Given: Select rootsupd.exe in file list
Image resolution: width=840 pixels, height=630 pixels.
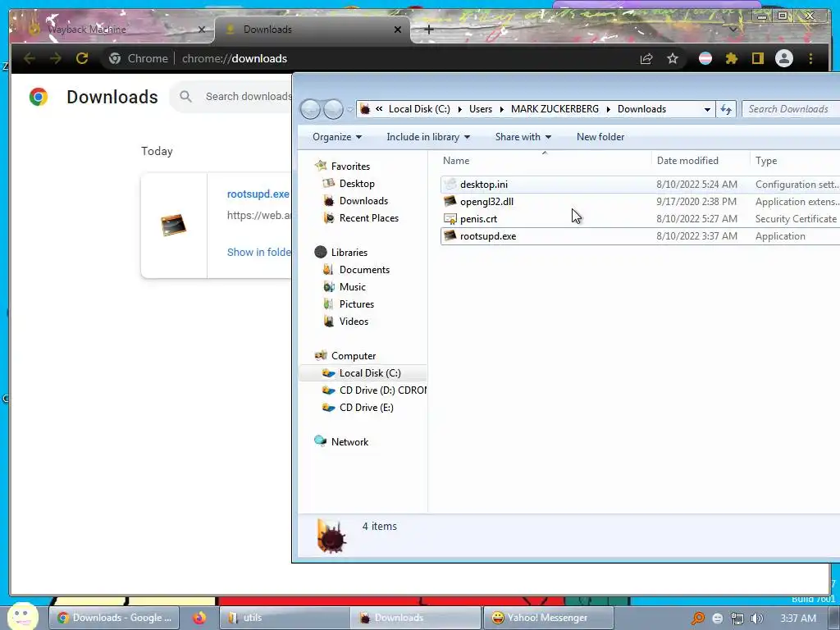Looking at the screenshot, I should click(x=640, y=236).
